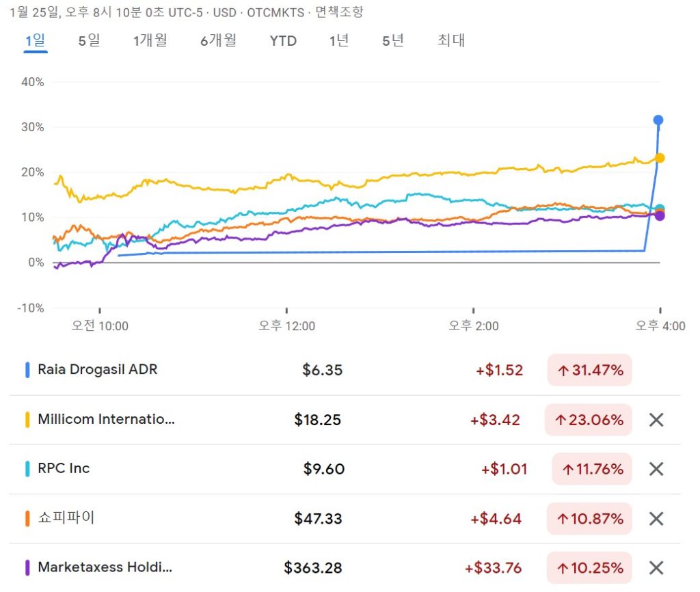Click the 오전 10:00 axis label

click(x=100, y=325)
